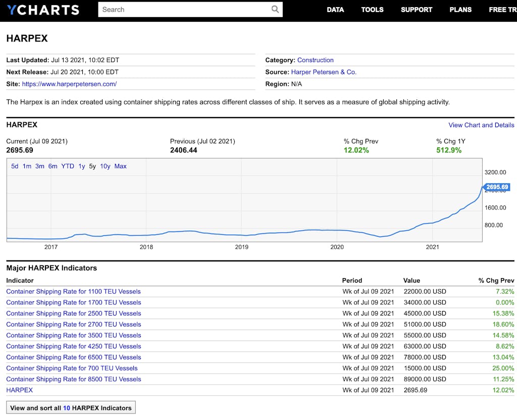Viewport: 517px width, 420px height.
Task: Open the PLANS menu
Action: point(460,10)
